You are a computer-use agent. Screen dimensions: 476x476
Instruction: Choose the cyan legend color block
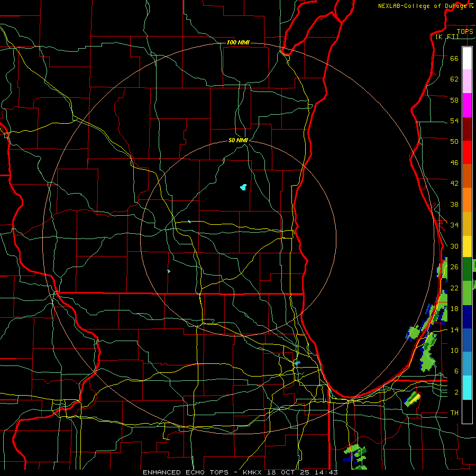pos(467,388)
